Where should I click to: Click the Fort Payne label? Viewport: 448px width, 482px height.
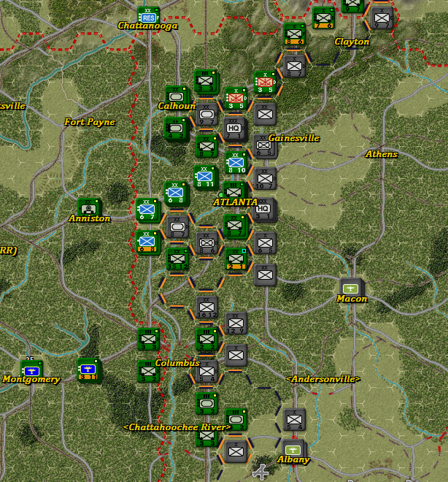pos(90,122)
